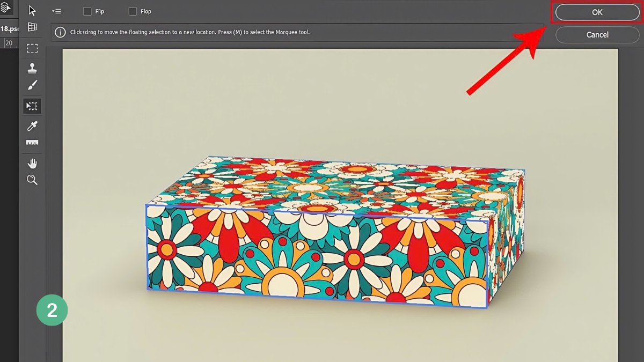644x362 pixels.
Task: Switch to the 18.psd document tab
Action: (x=9, y=28)
